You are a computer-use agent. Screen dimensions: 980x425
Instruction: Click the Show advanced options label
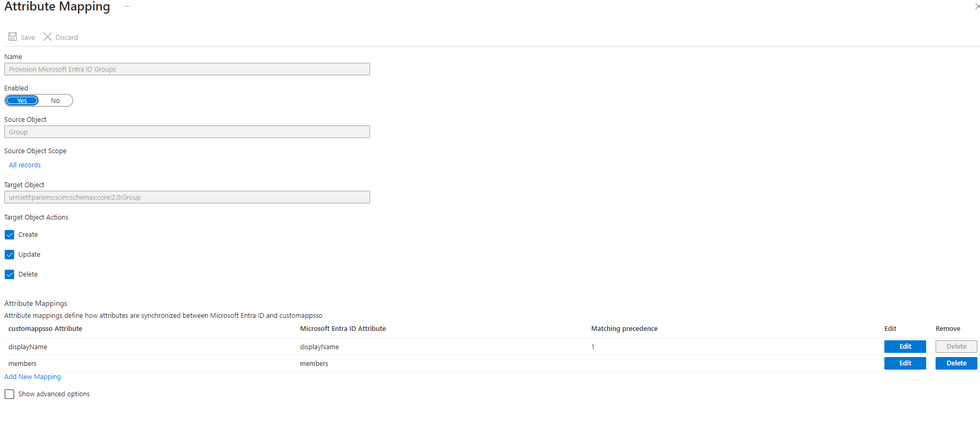(54, 394)
